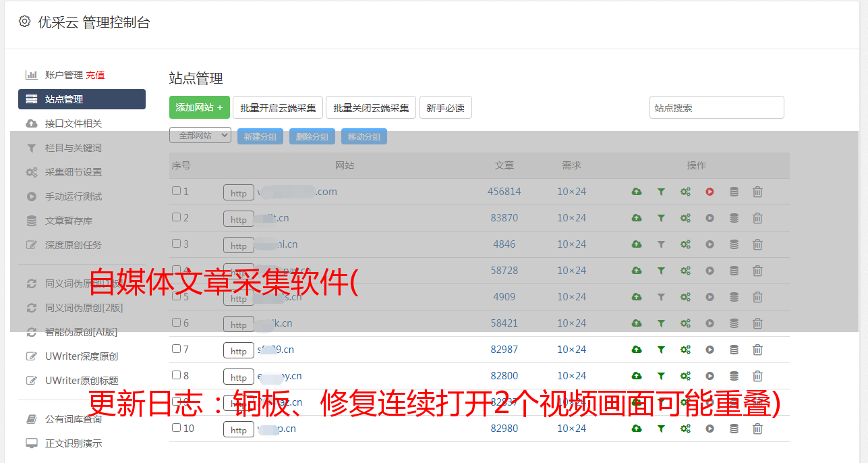Open UWriter深度原创 in the sidebar

click(x=82, y=356)
